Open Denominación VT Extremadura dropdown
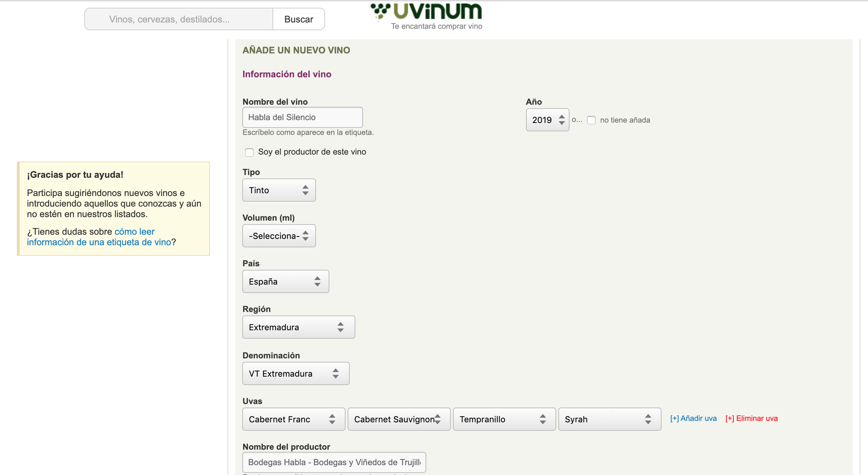Image resolution: width=868 pixels, height=475 pixels. click(x=295, y=373)
